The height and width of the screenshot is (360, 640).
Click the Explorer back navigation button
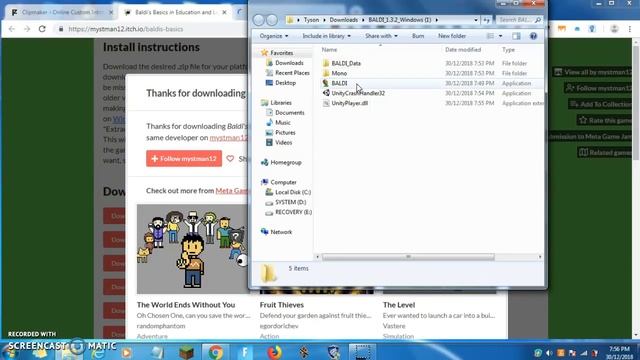258,20
